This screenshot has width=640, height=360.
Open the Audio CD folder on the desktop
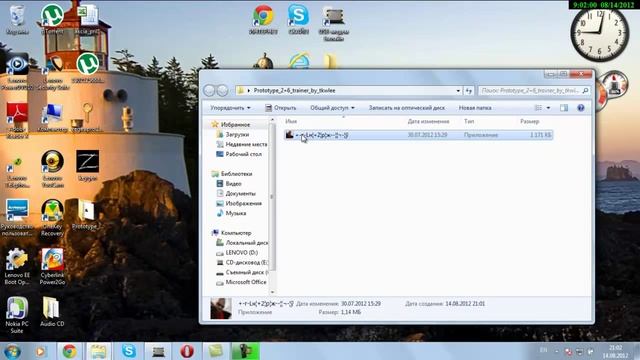[52, 312]
